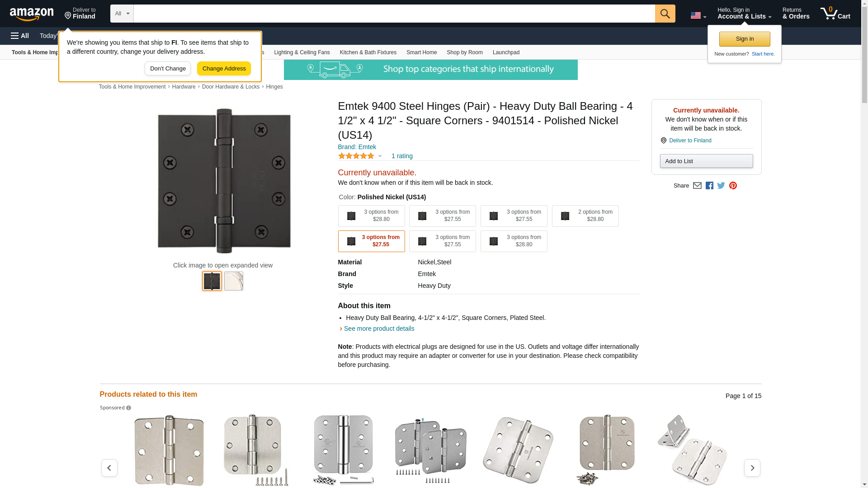Screen dimensions: 868x488
Task: Share product on Facebook
Action: (709, 186)
